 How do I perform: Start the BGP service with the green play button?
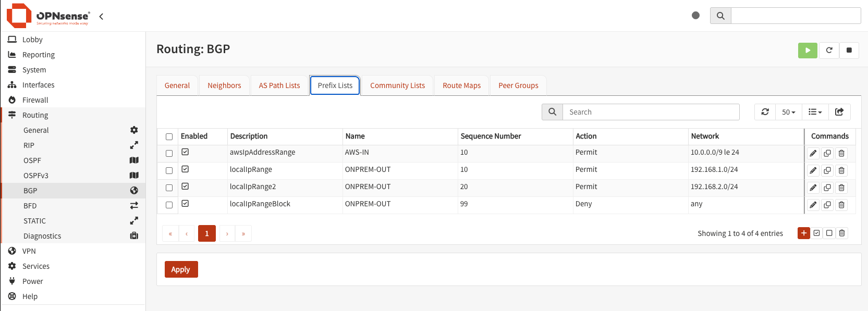pos(808,50)
